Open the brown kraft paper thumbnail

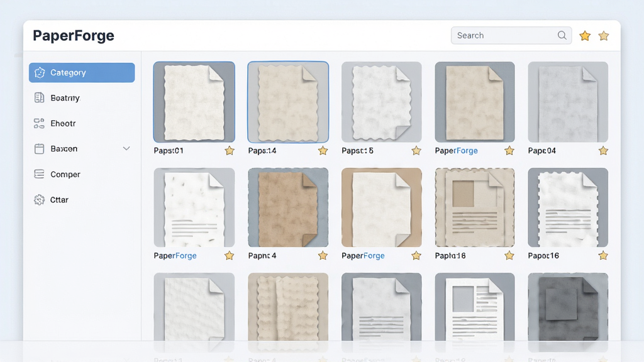[x=288, y=207]
